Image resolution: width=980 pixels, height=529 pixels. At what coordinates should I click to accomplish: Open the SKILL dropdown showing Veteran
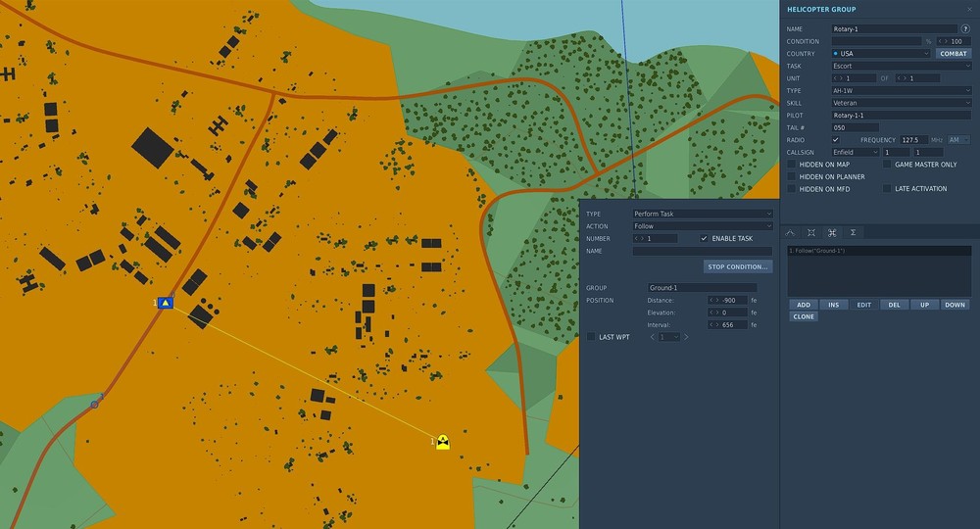[x=902, y=103]
